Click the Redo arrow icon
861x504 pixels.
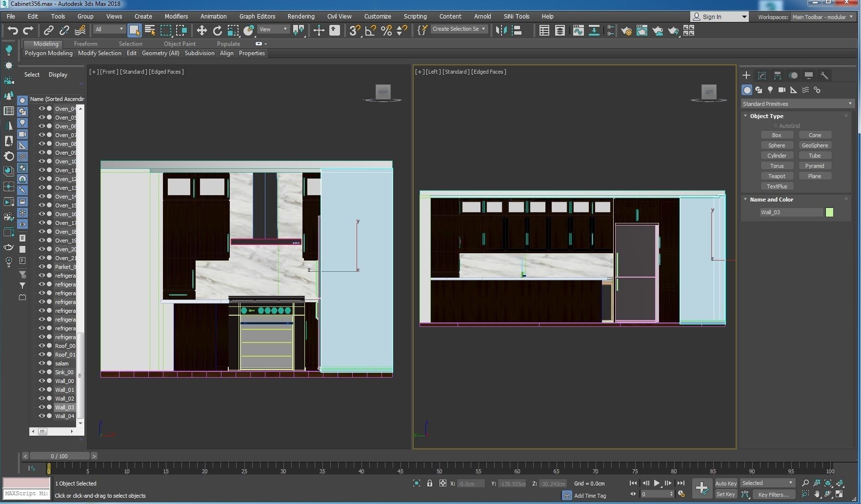28,31
